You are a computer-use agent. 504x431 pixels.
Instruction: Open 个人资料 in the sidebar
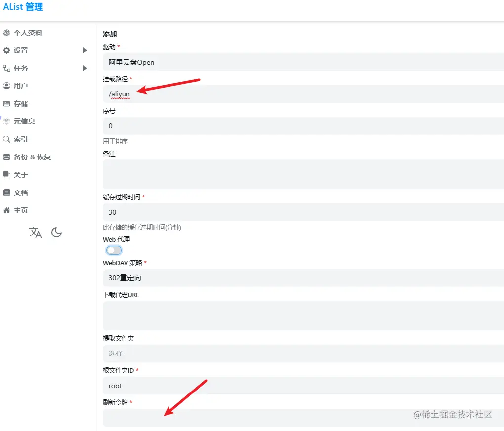coord(28,33)
